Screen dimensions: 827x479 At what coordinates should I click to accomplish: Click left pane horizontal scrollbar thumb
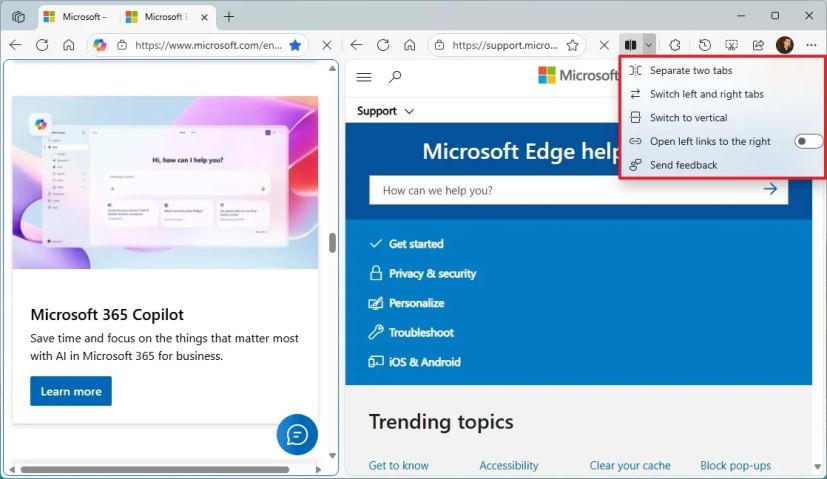(155, 470)
